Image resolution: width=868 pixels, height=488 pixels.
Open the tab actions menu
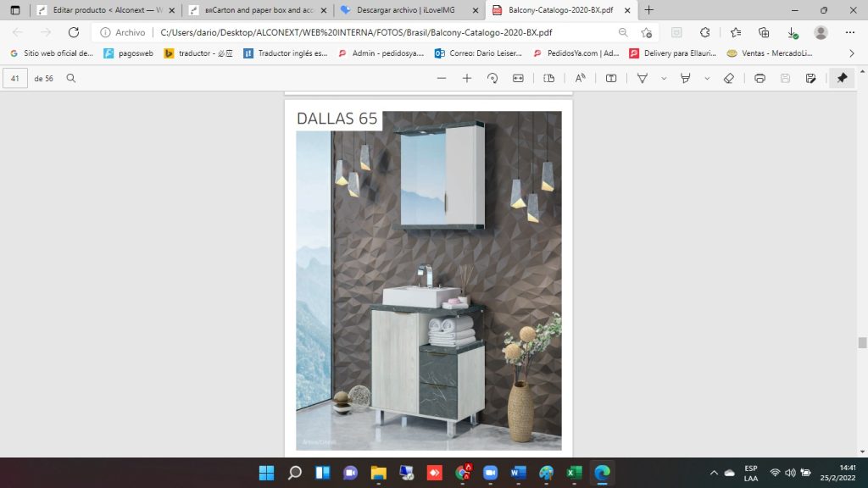[15, 10]
